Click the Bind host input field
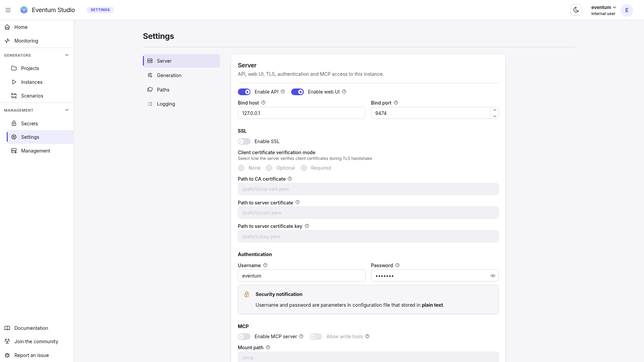The height and width of the screenshot is (362, 644). point(302,113)
